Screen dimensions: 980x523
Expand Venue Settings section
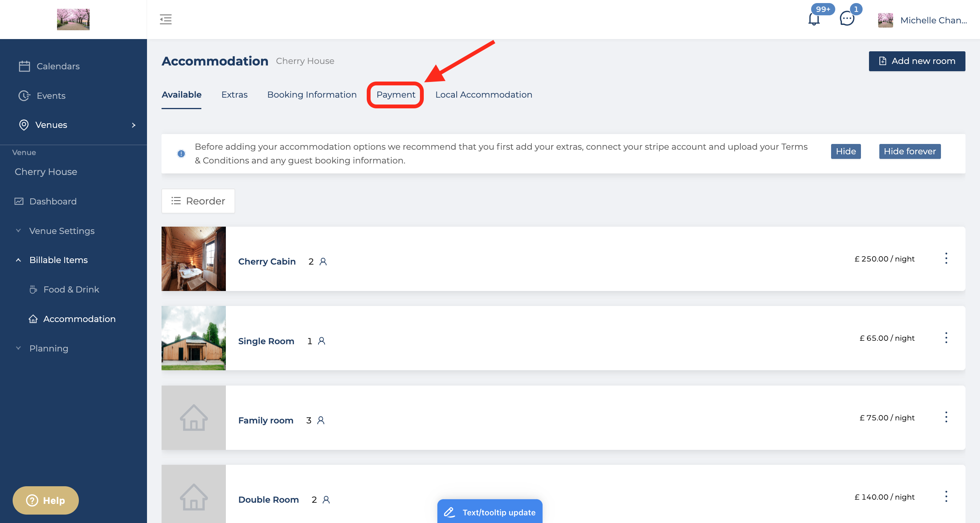[18, 230]
